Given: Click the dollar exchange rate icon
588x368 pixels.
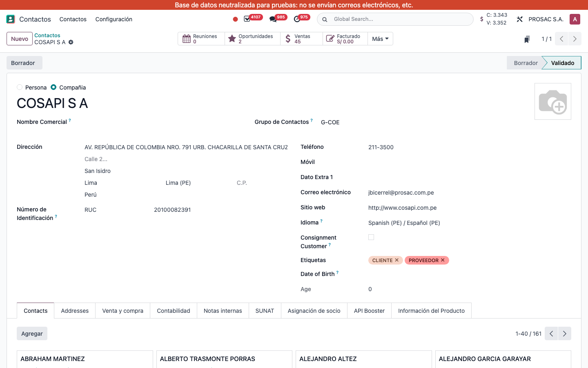Looking at the screenshot, I should 482,19.
